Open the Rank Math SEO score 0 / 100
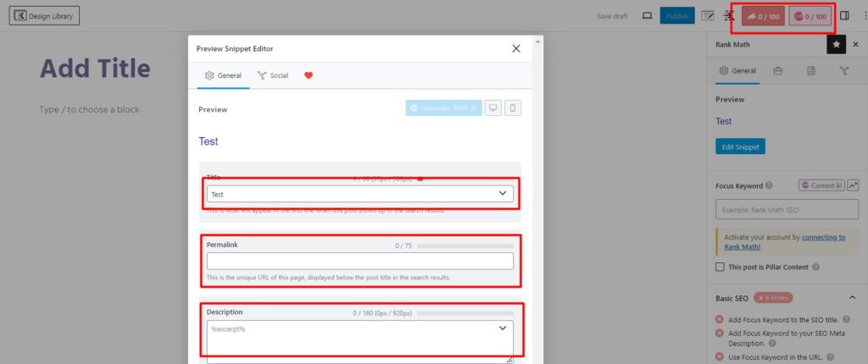The image size is (868, 364). tap(763, 17)
